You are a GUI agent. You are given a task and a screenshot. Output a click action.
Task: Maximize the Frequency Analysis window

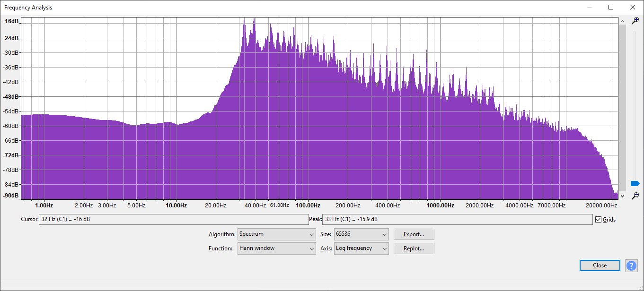611,7
